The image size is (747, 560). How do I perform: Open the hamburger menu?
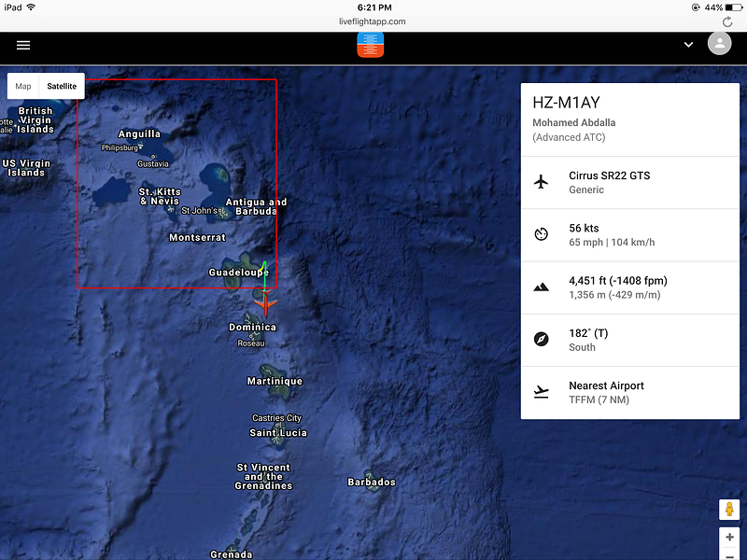click(23, 45)
